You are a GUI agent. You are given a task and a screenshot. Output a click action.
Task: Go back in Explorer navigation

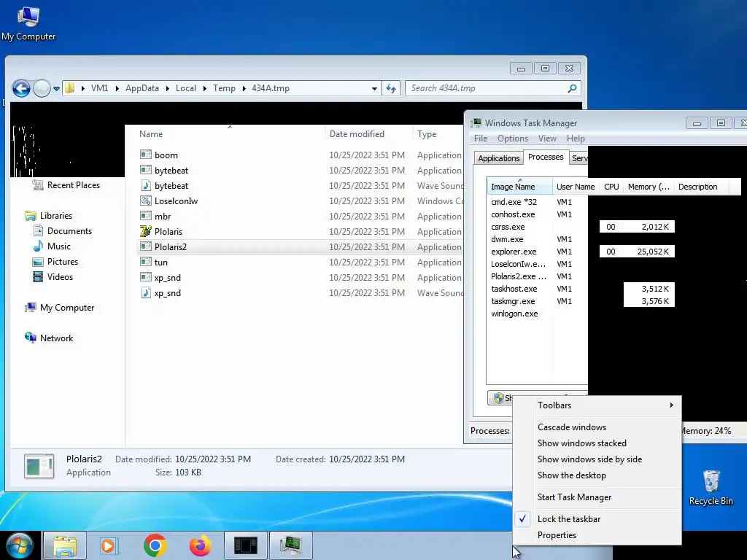coord(21,88)
